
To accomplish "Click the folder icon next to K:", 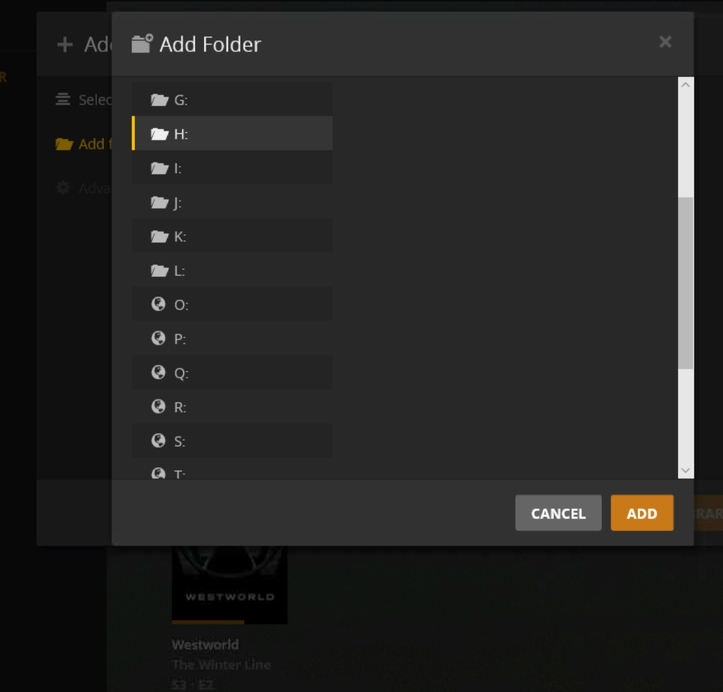I will [160, 236].
